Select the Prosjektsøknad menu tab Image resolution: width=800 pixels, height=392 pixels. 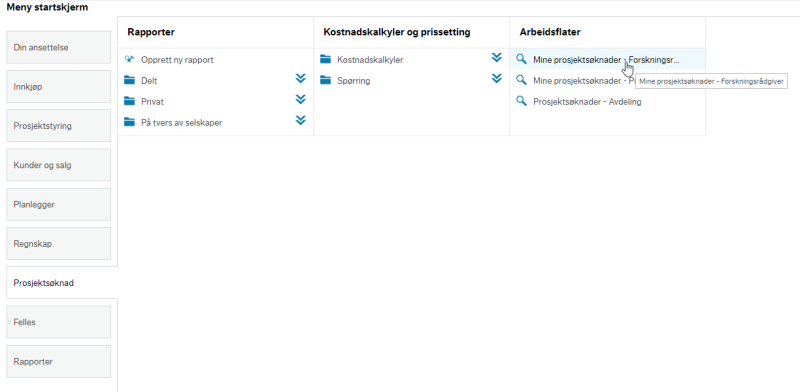(62, 283)
